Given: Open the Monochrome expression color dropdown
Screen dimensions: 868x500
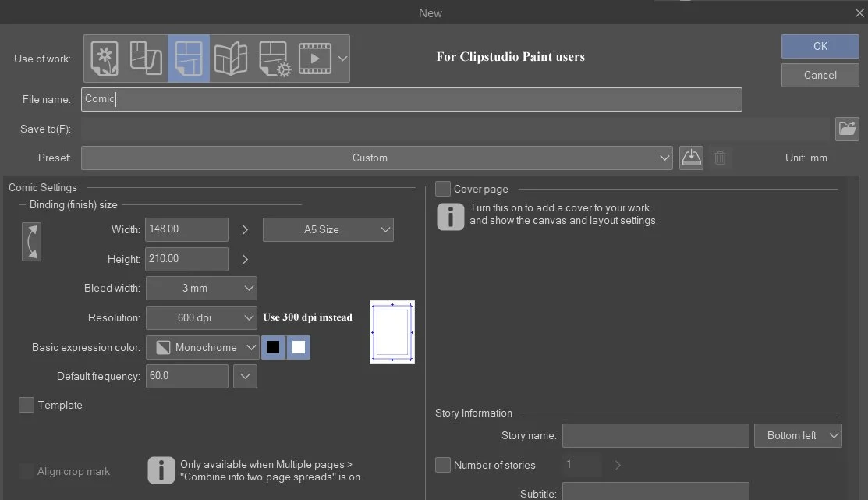Looking at the screenshot, I should 203,347.
